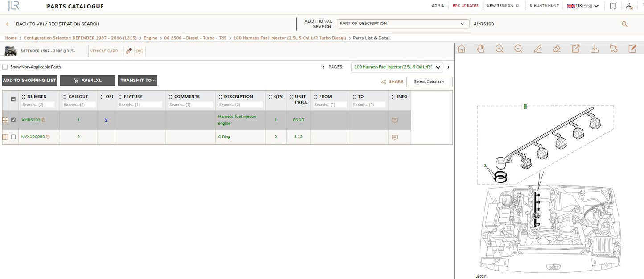The width and height of the screenshot is (644, 279).
Task: Expand details grid for NYX100080 row
Action: pos(5,137)
